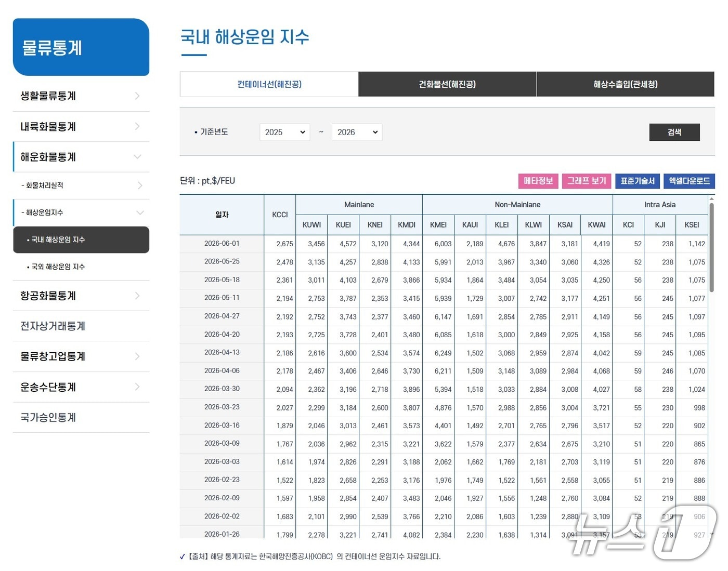Image resolution: width=728 pixels, height=571 pixels.
Task: Select the 2026-05-18 date cell
Action: [222, 280]
